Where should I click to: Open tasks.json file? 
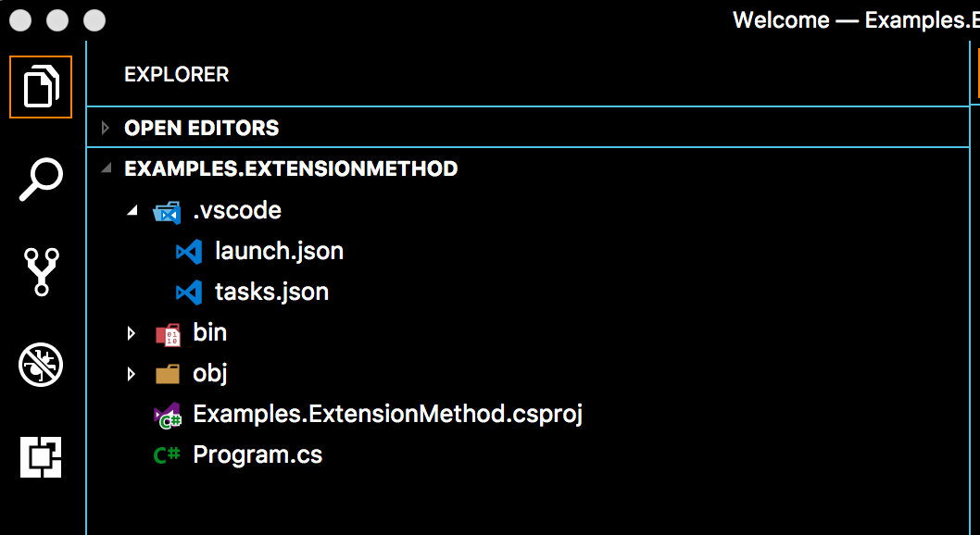pos(272,292)
